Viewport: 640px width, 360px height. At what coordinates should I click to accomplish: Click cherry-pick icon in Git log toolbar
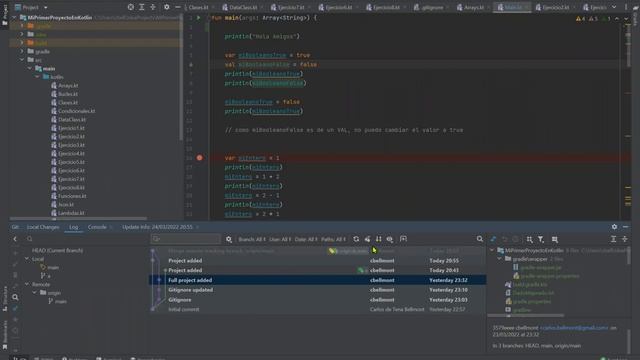(x=367, y=239)
